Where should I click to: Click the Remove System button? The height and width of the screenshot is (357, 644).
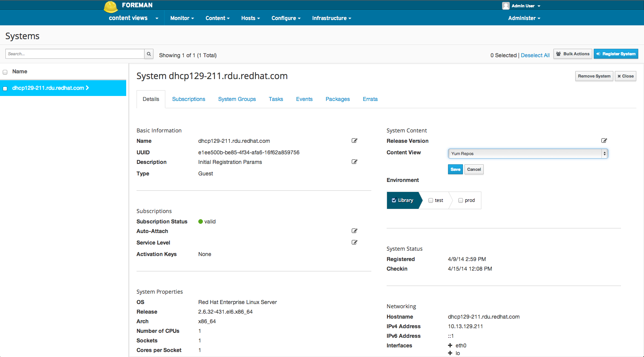(594, 76)
